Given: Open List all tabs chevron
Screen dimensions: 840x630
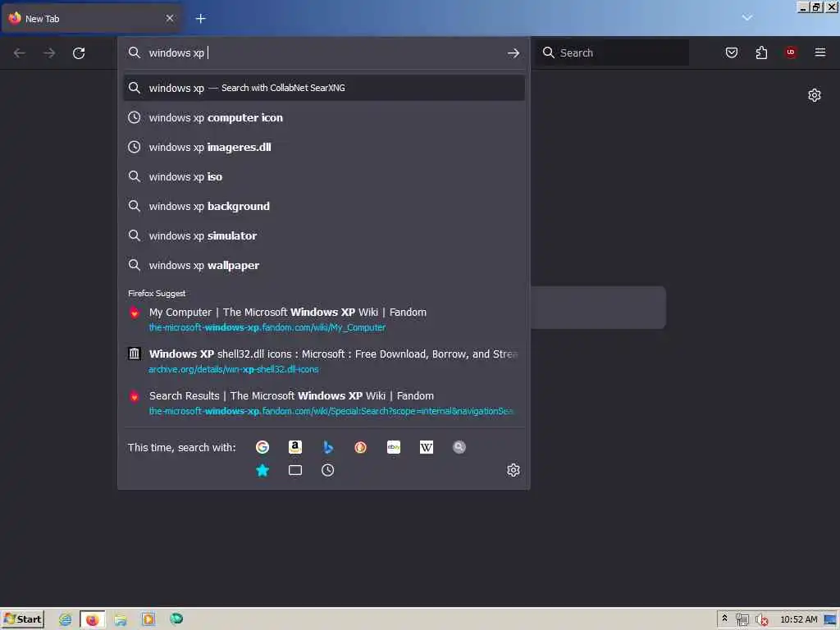Looking at the screenshot, I should (x=747, y=18).
